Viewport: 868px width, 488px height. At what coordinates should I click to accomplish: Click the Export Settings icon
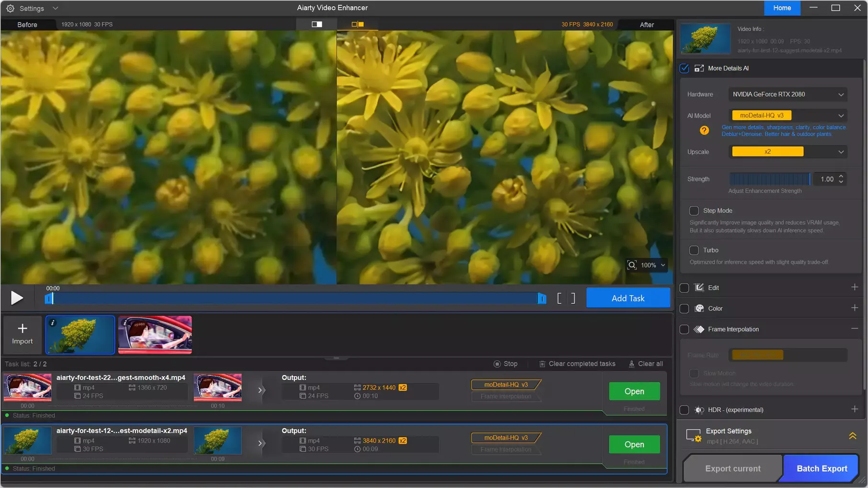(693, 436)
